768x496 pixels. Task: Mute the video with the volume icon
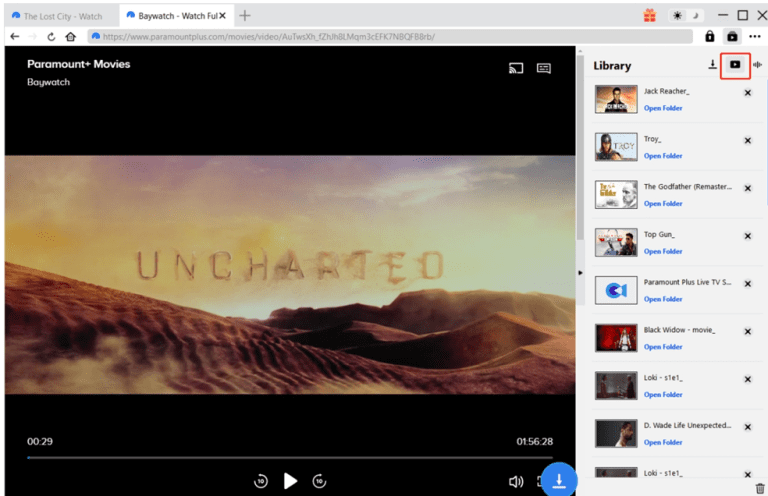[x=516, y=481]
